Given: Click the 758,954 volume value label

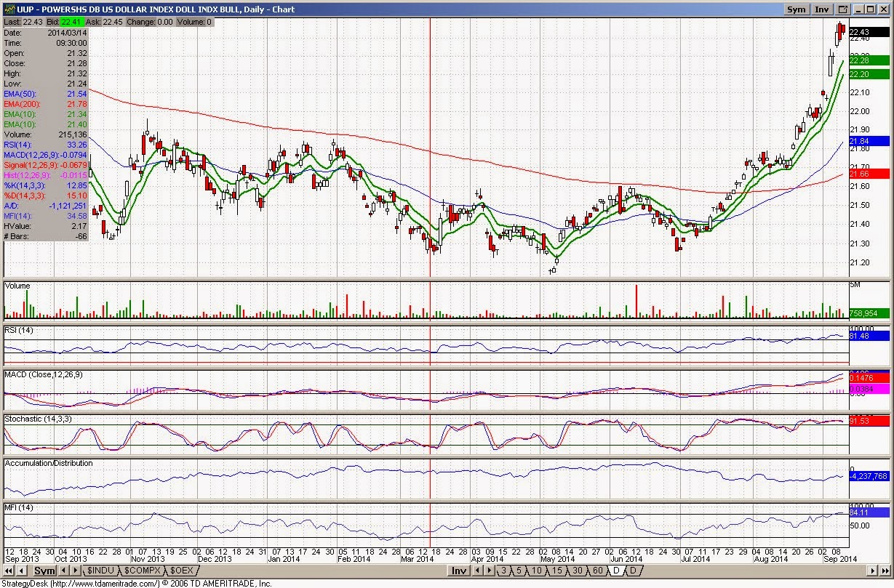Looking at the screenshot, I should (869, 314).
